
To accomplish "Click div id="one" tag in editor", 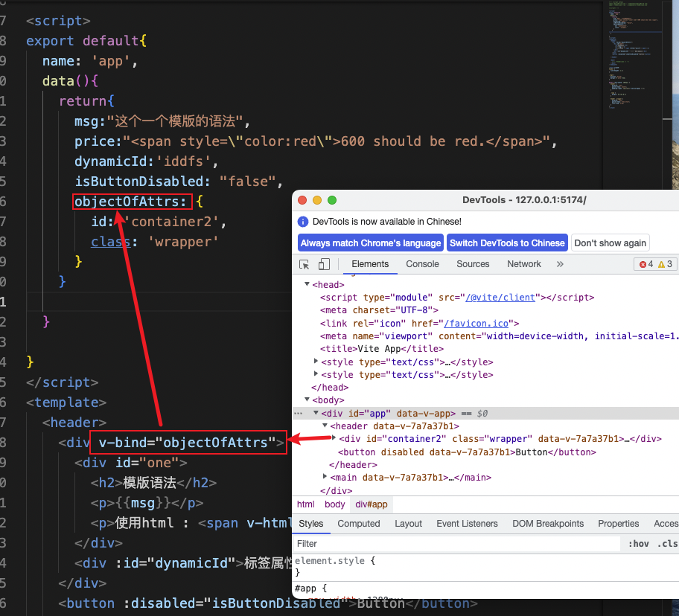I will tap(131, 463).
